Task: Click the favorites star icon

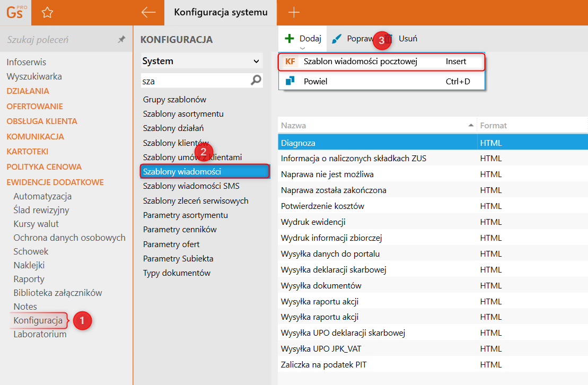Action: tap(47, 13)
